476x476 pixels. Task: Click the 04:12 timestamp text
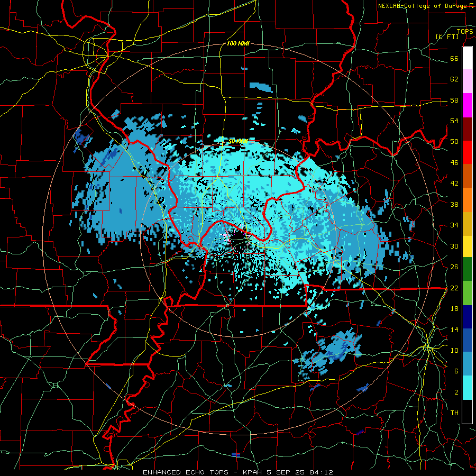tap(321, 472)
